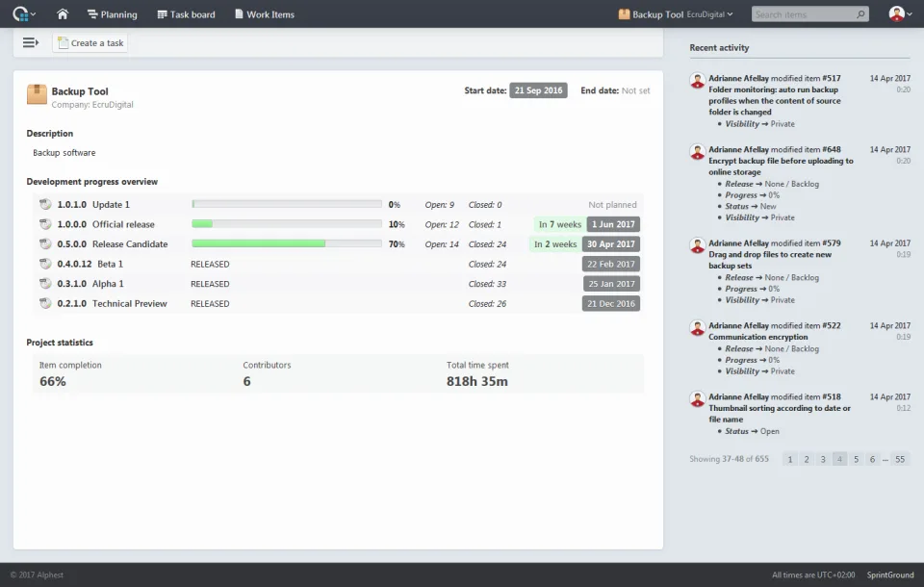Screen dimensions: 924x587
Task: Open item #648 Encrypt backup file
Action: 781,166
